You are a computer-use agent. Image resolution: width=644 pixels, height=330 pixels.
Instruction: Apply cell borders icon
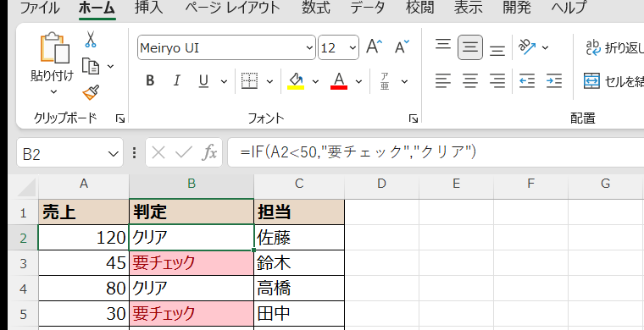(249, 80)
